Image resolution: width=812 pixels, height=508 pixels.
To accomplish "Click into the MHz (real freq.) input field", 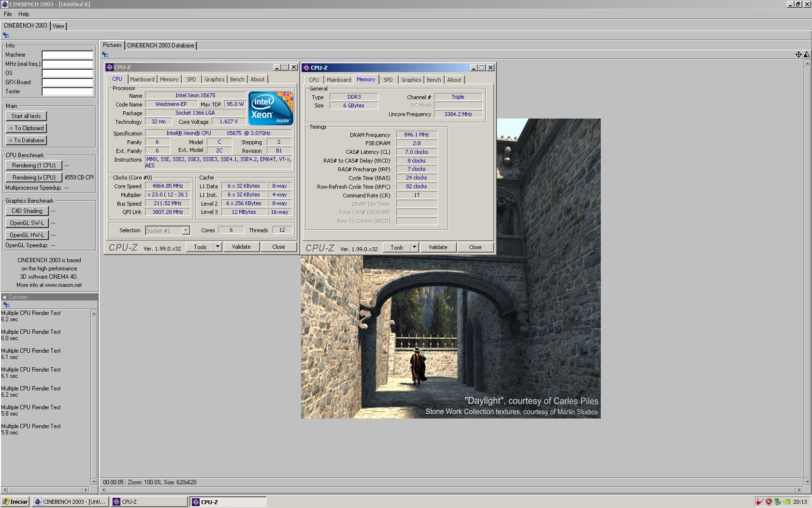I will (x=68, y=64).
